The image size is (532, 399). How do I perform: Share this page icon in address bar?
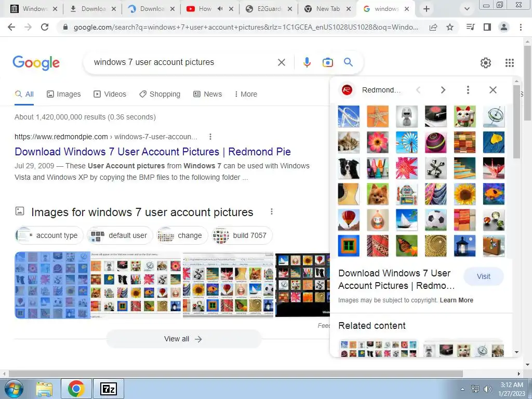click(x=433, y=27)
